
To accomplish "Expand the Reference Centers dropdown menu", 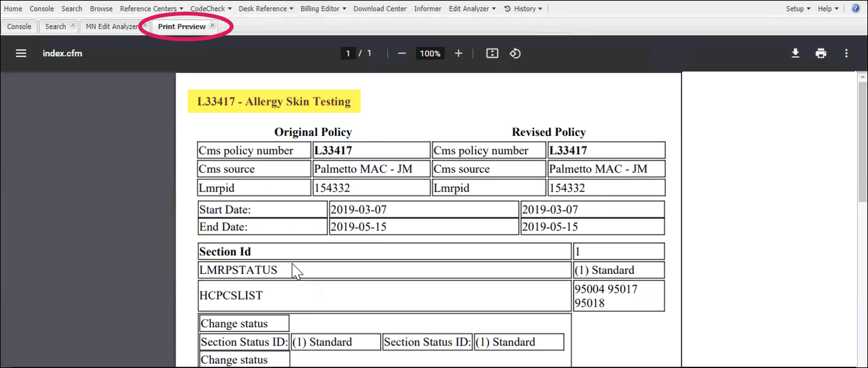I will pyautogui.click(x=152, y=8).
